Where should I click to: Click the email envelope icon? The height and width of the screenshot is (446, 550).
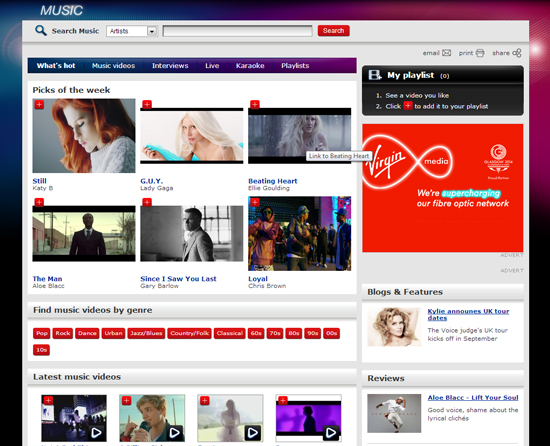(x=447, y=53)
